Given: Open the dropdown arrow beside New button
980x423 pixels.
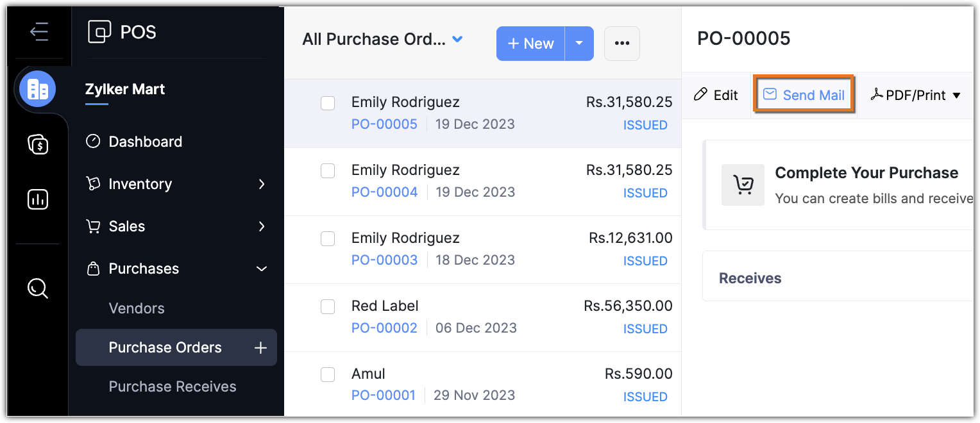Looking at the screenshot, I should point(579,44).
